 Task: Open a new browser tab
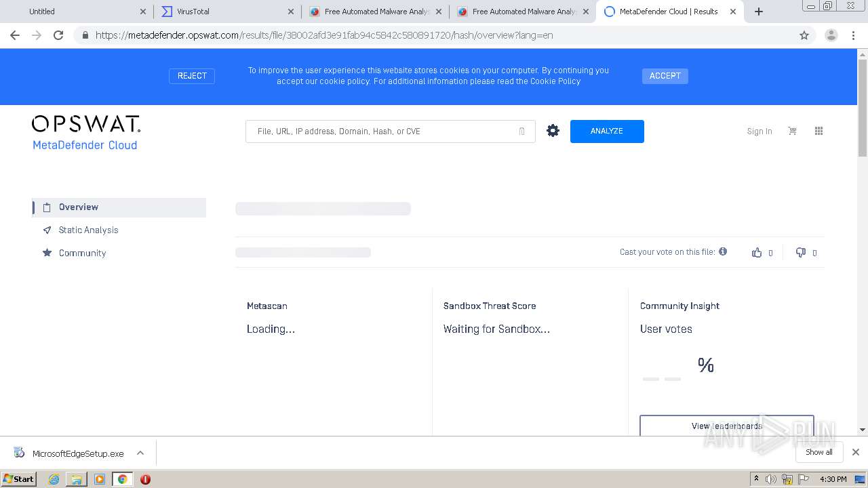click(759, 12)
